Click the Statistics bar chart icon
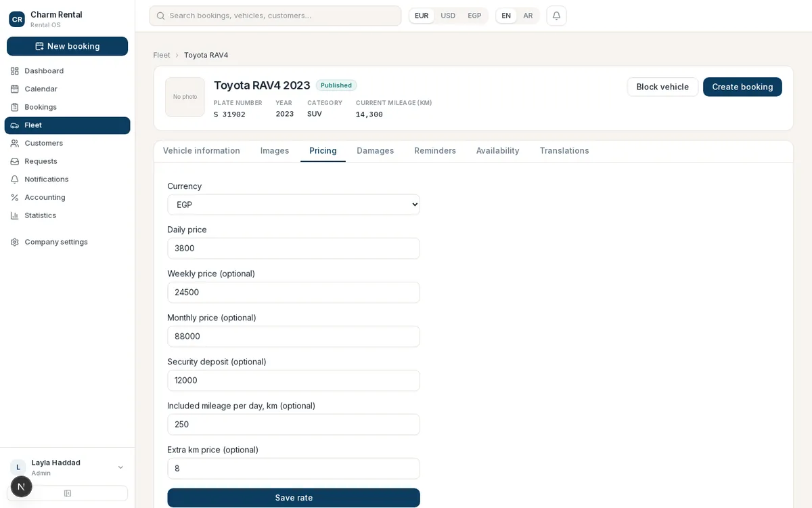 [x=15, y=215]
